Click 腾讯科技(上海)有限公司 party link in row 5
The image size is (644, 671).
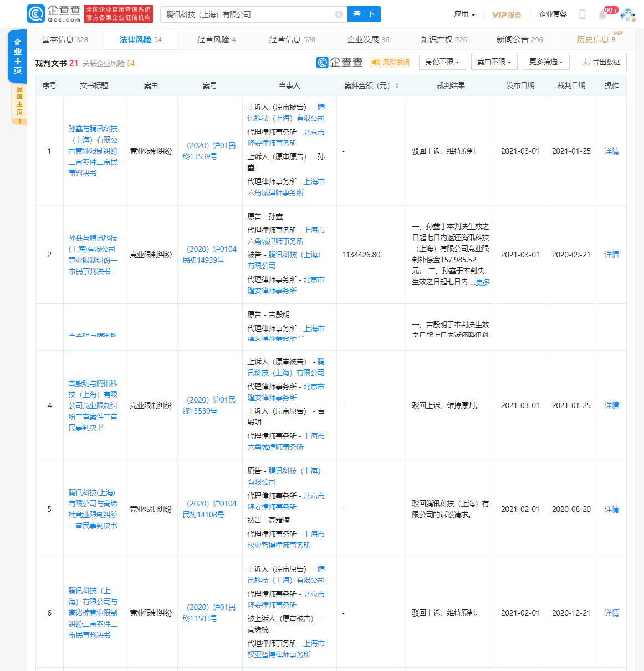(284, 476)
